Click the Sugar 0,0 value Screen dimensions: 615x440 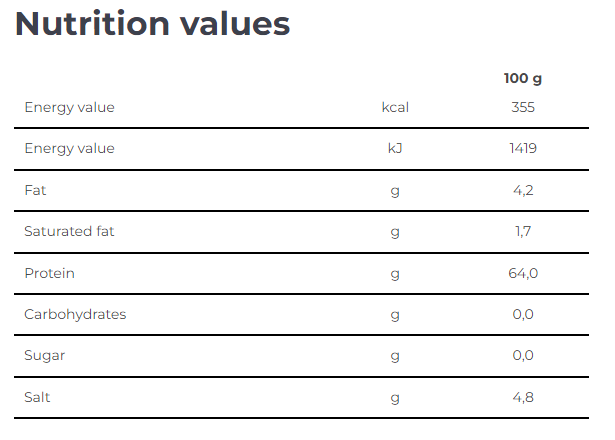click(523, 355)
